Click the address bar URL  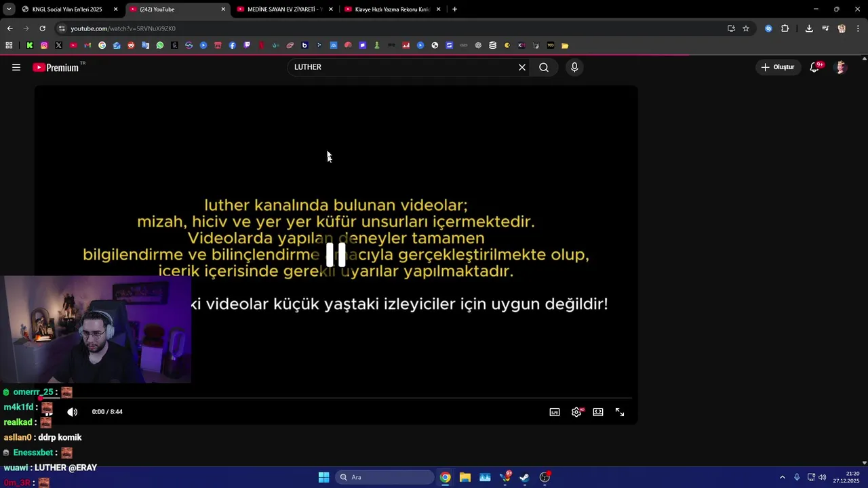point(123,28)
